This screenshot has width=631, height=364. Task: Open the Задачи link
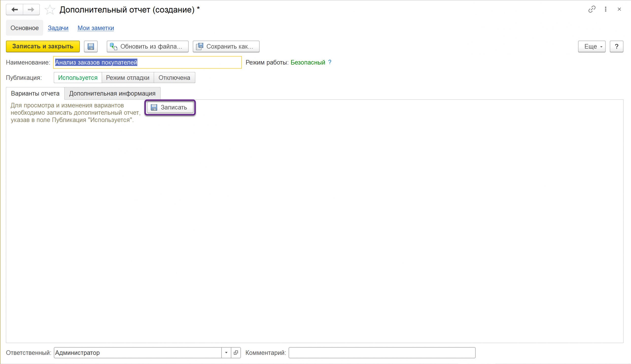58,28
